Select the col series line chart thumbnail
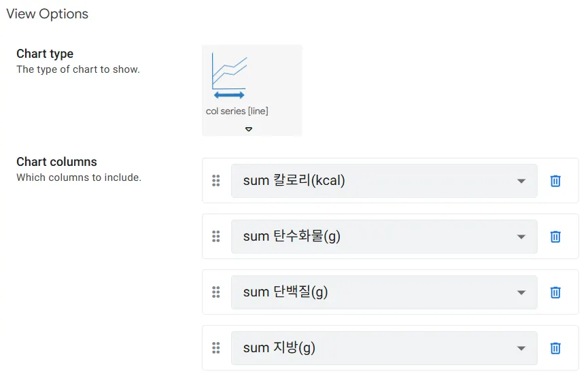 click(x=229, y=76)
